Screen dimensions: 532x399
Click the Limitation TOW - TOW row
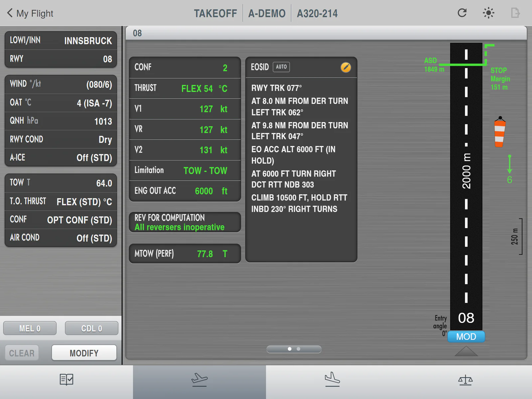[x=185, y=171]
